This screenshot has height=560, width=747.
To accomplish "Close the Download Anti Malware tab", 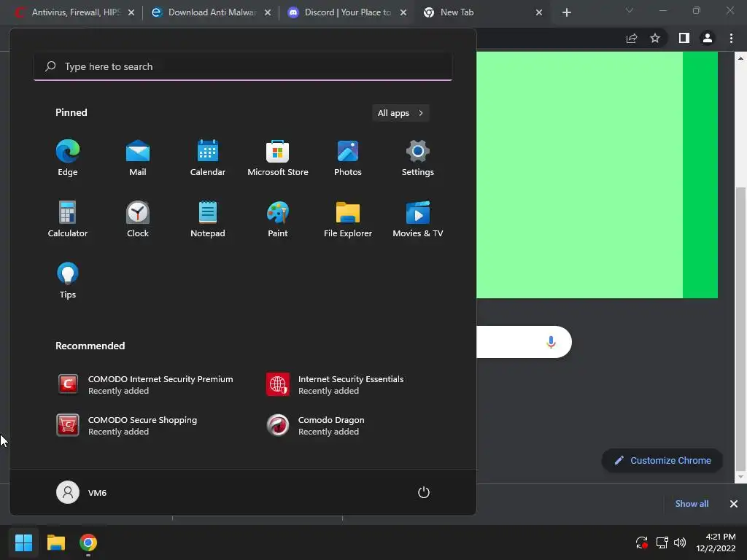I will pyautogui.click(x=268, y=12).
